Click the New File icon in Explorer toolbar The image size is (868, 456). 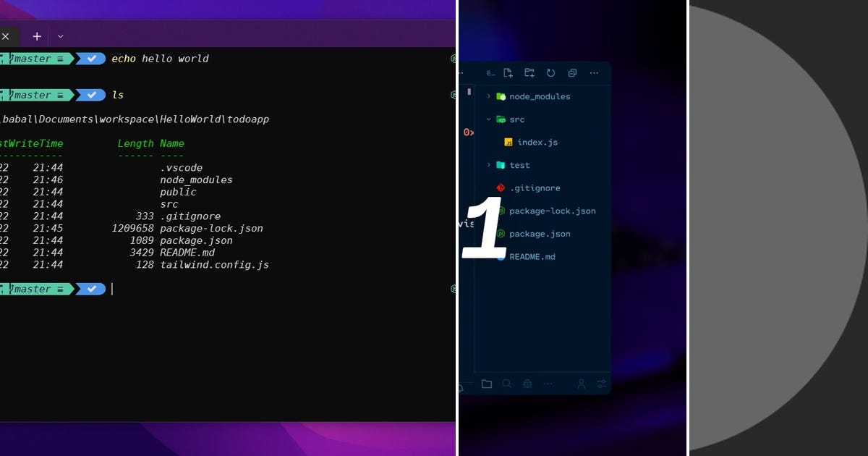pos(507,73)
